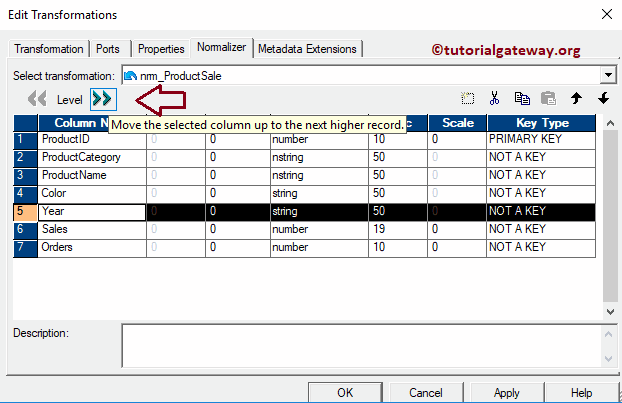This screenshot has height=403, width=622.
Task: Select row header 4 for Color
Action: click(x=25, y=194)
